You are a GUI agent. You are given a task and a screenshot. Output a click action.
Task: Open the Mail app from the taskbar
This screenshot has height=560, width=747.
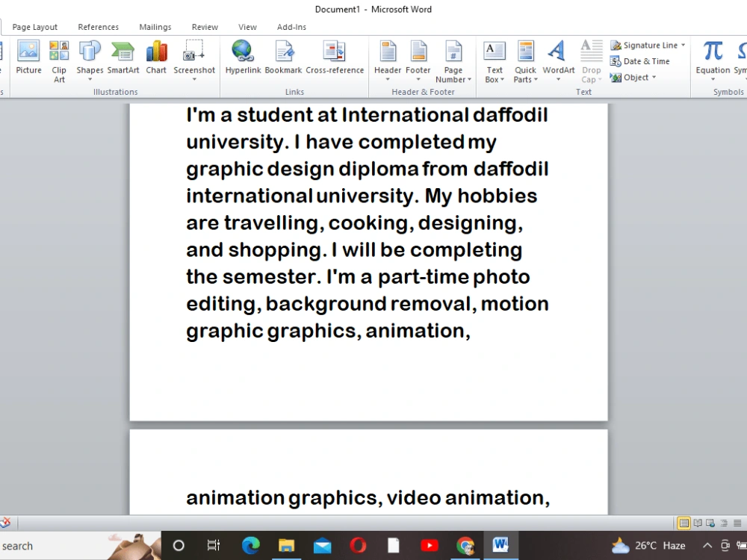click(322, 545)
